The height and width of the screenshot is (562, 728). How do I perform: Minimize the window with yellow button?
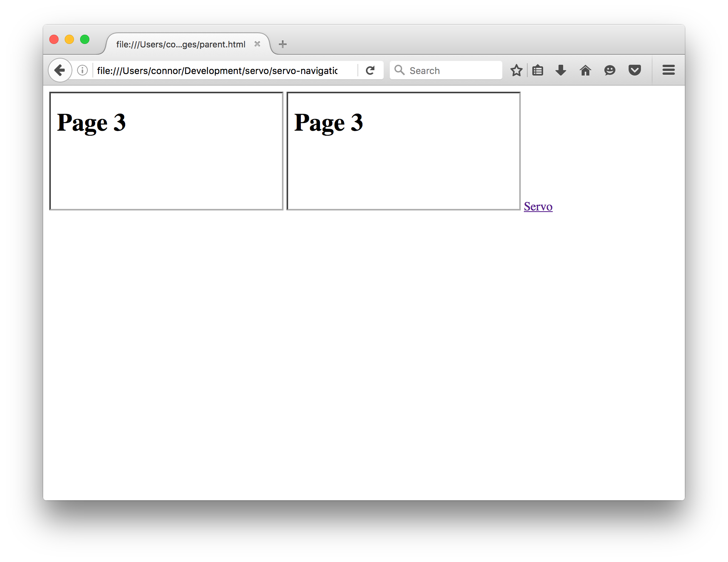69,39
